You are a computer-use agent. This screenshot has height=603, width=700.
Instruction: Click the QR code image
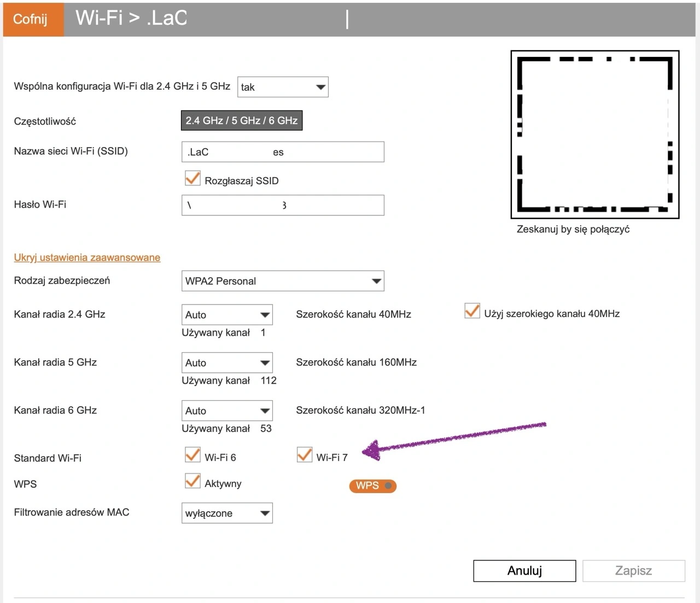(x=595, y=134)
